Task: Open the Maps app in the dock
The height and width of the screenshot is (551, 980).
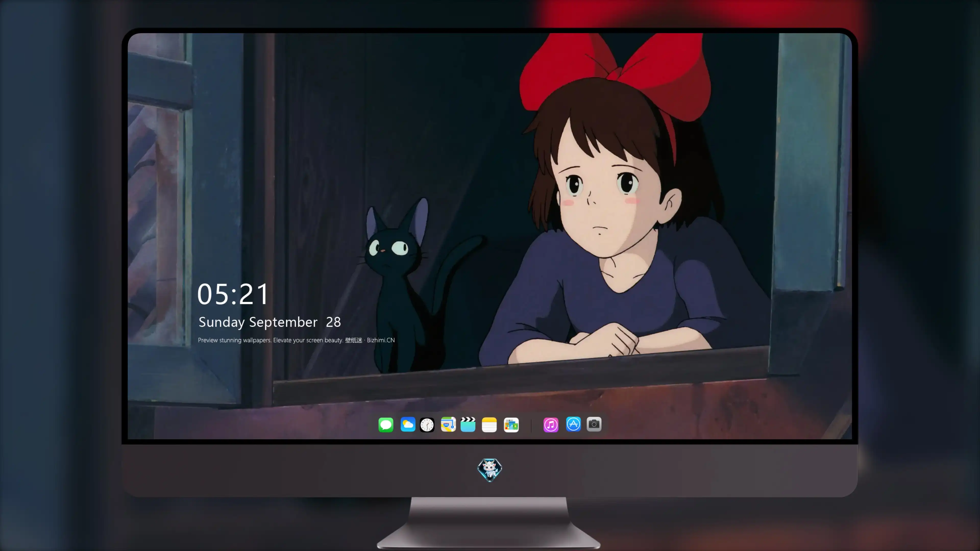Action: point(448,424)
